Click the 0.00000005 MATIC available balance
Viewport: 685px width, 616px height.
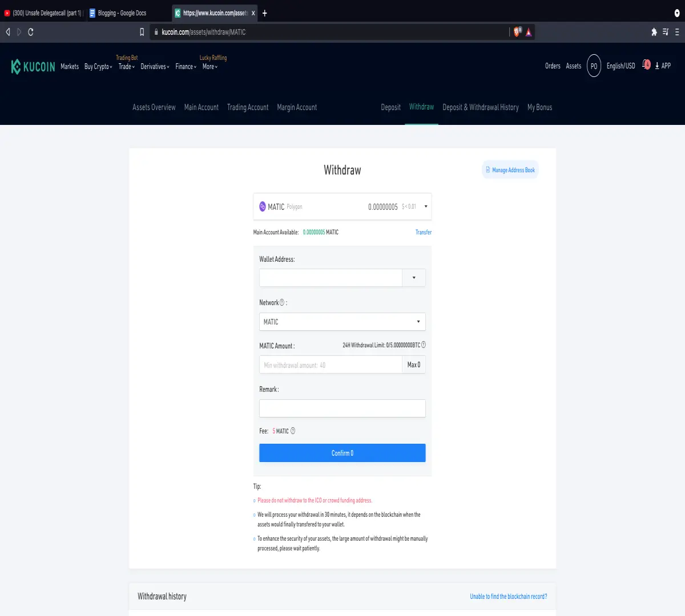click(321, 232)
